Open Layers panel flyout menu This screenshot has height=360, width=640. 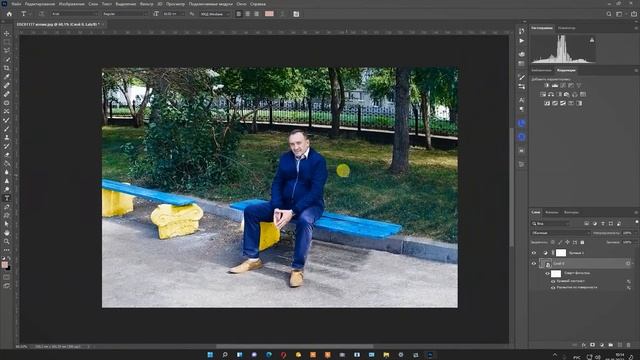coord(636,213)
